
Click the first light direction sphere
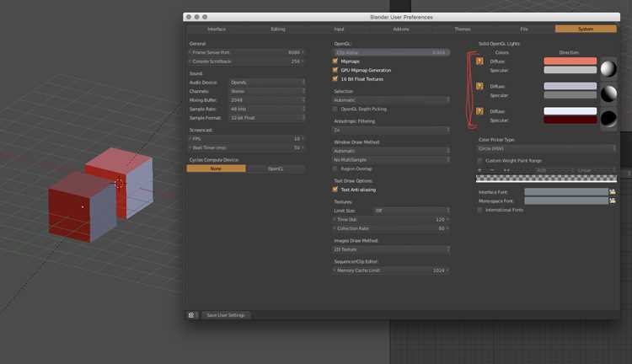click(x=608, y=69)
